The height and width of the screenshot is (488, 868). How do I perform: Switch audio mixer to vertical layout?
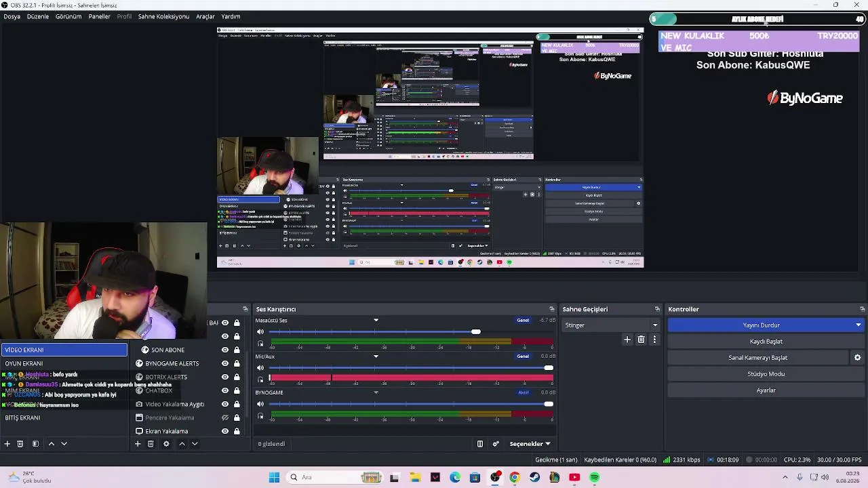(x=480, y=444)
